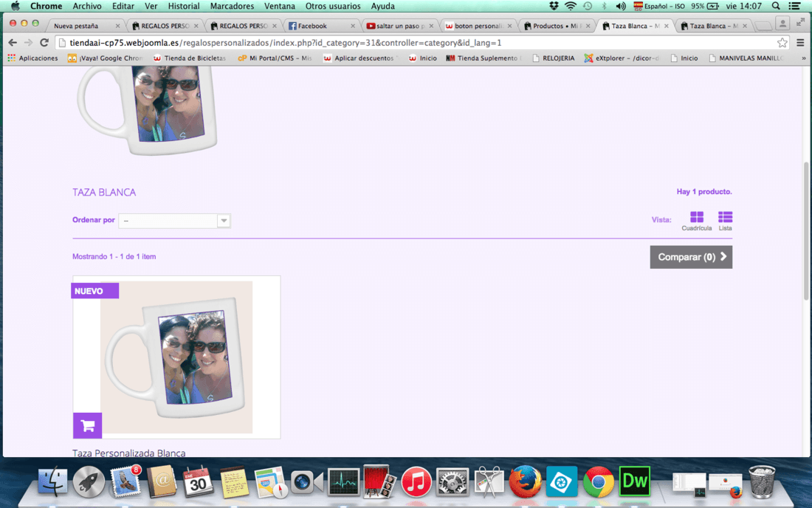812x508 pixels.
Task: Launch Firefox from the dock
Action: click(x=525, y=481)
